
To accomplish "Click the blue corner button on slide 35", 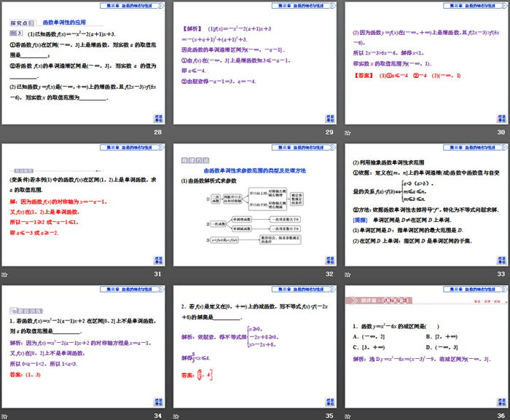I will [329, 402].
